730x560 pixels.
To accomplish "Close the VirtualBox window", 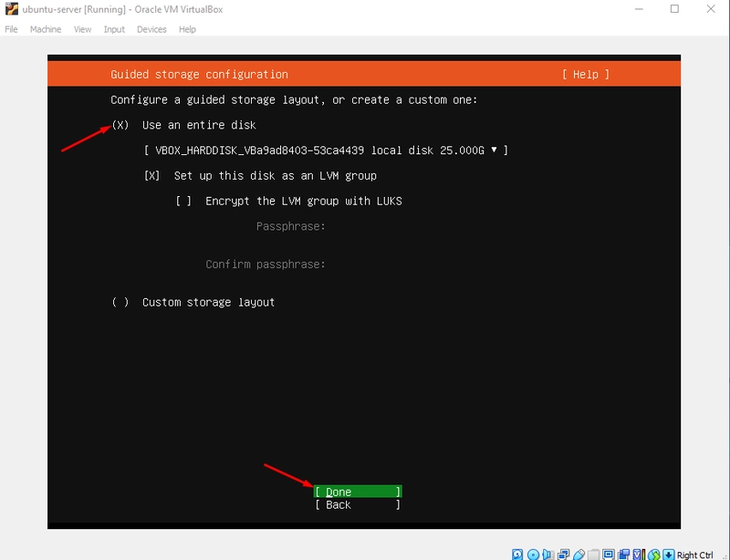I will 711,9.
